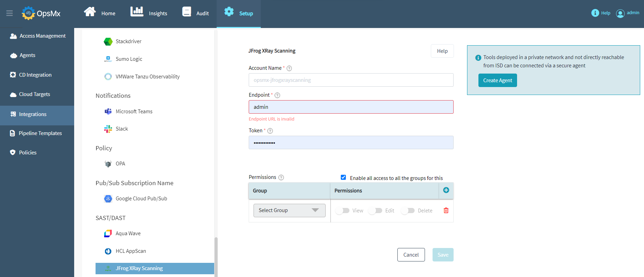Select the Slack integration icon
Image resolution: width=644 pixels, height=277 pixels.
coord(108,129)
